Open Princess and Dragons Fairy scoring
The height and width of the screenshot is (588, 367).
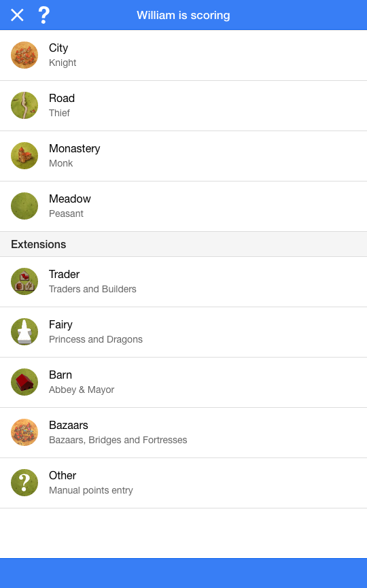(183, 332)
